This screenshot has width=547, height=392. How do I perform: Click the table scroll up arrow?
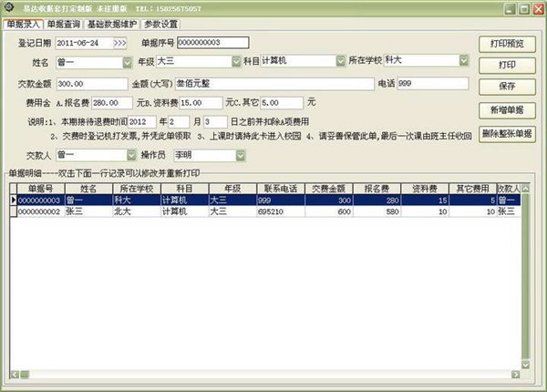tap(525, 189)
